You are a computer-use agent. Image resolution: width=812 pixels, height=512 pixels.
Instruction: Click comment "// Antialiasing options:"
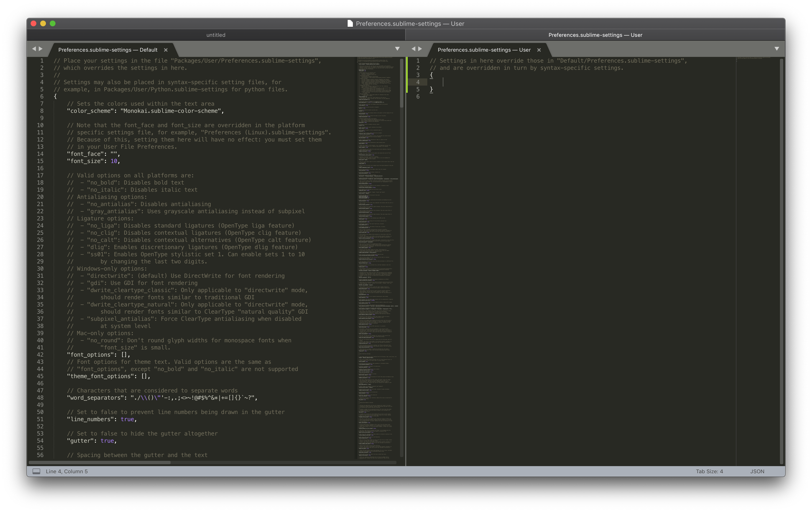[x=107, y=197]
